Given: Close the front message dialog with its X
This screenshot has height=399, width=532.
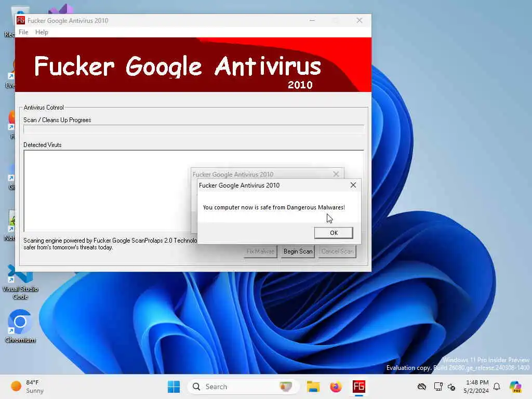Looking at the screenshot, I should coord(353,185).
